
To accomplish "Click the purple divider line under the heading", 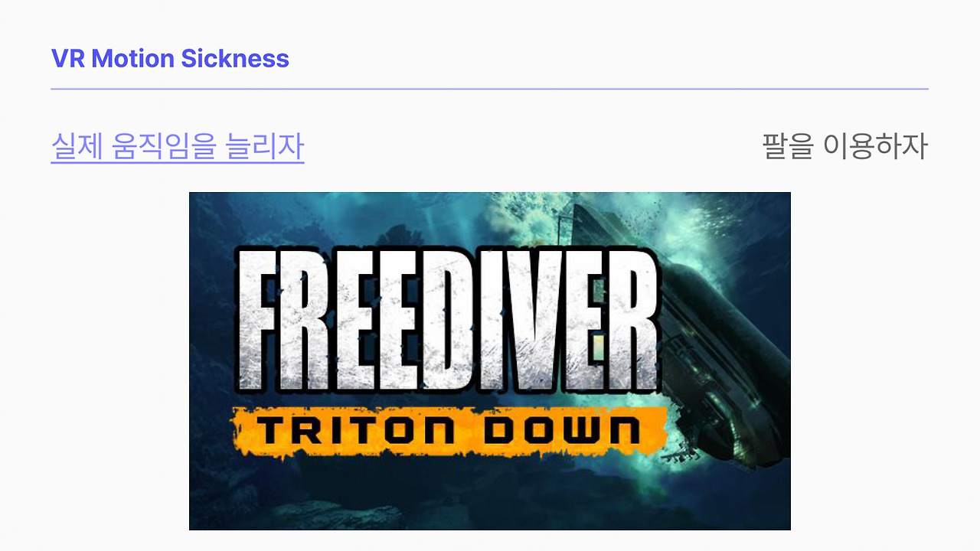I will click(x=490, y=89).
